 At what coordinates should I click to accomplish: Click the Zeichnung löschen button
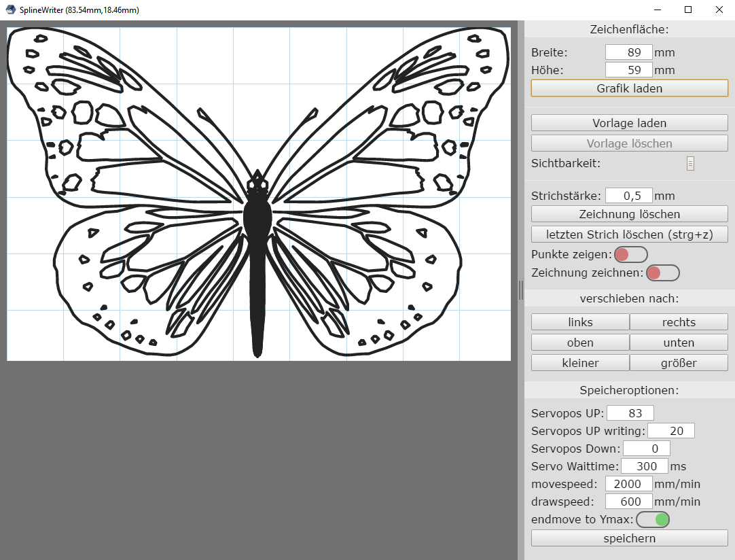click(x=629, y=214)
